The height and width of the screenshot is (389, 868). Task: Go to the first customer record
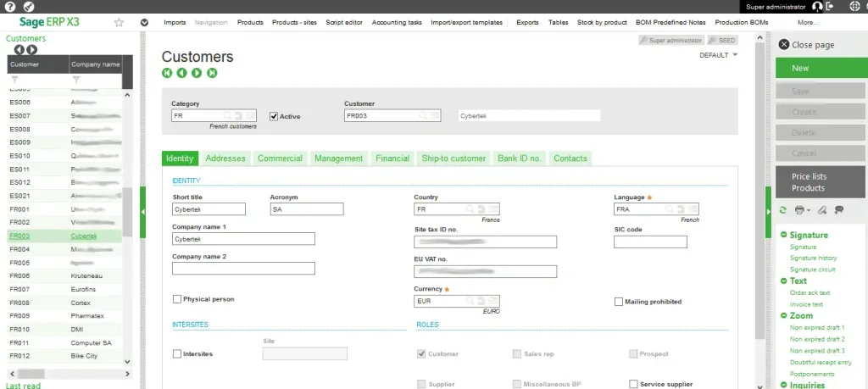pos(167,73)
